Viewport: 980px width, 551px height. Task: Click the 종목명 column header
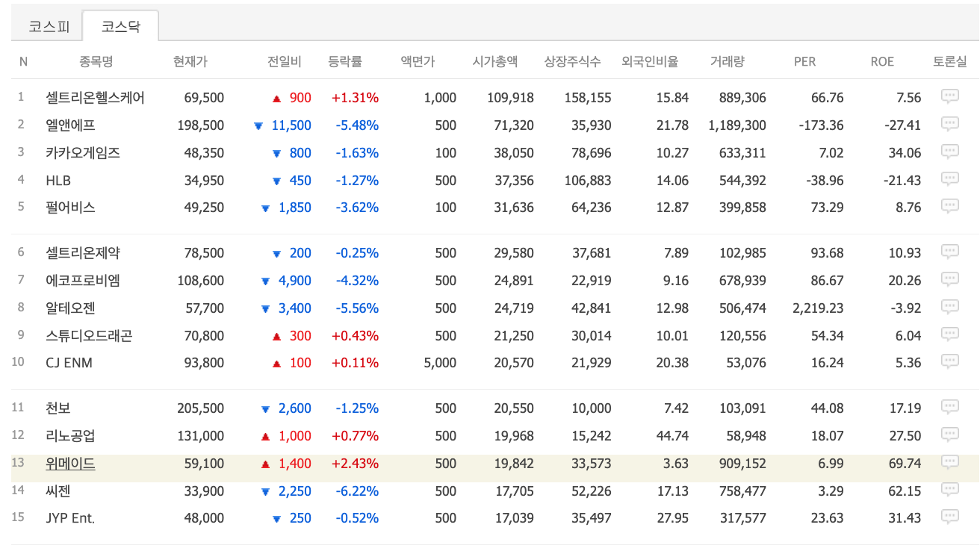(x=96, y=61)
